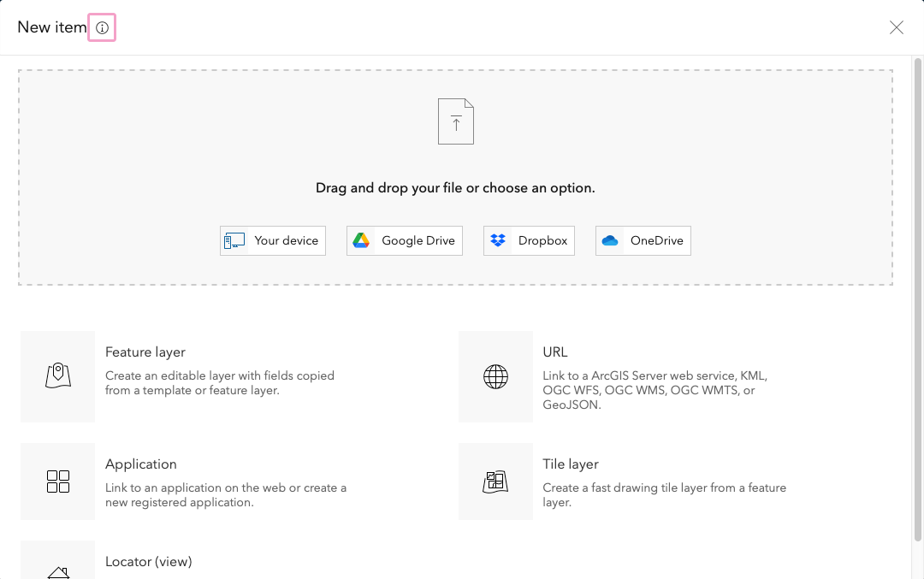Select the Application title
924x579 pixels.
tap(141, 464)
